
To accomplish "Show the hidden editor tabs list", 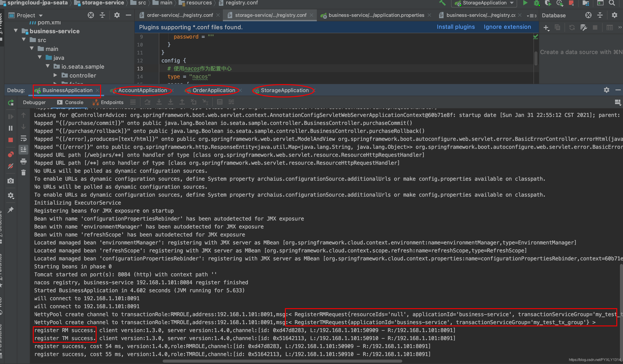I will pos(531,15).
